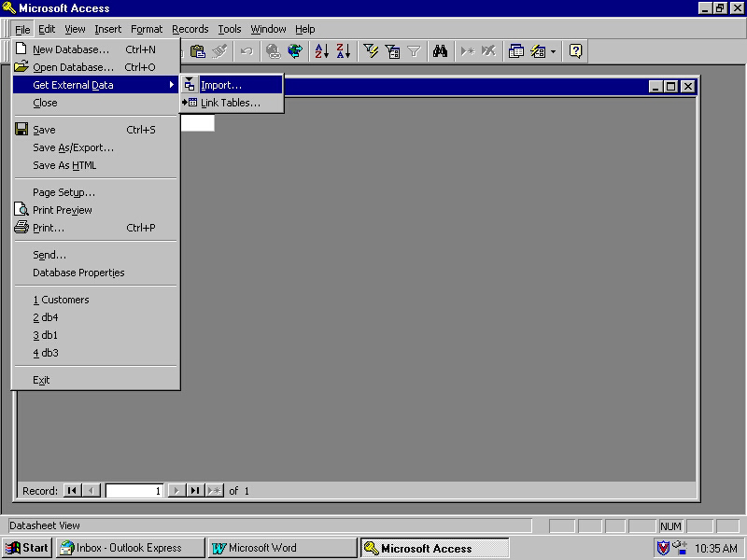Maximize the inner datasheet window

pyautogui.click(x=670, y=87)
